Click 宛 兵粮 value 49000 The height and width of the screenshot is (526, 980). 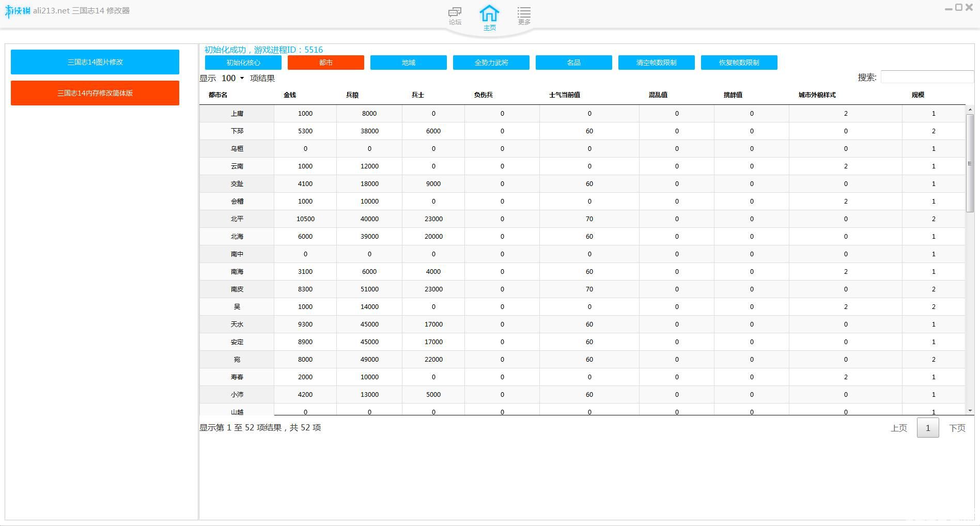(369, 360)
